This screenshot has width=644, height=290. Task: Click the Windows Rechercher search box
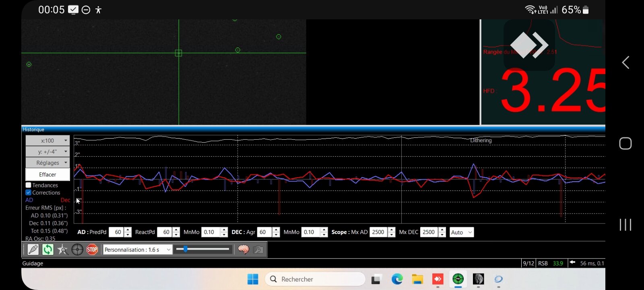315,279
